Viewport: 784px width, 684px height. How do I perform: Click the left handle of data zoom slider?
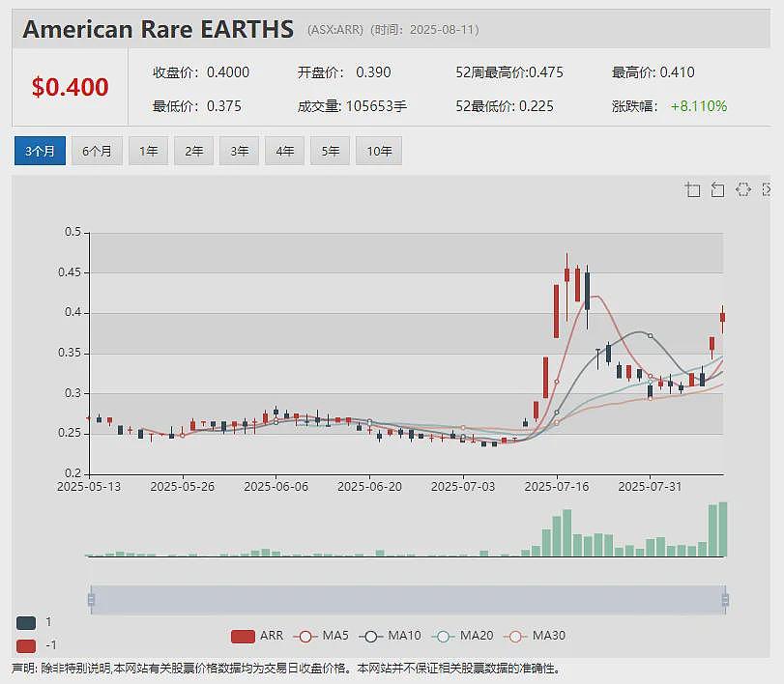(x=91, y=599)
